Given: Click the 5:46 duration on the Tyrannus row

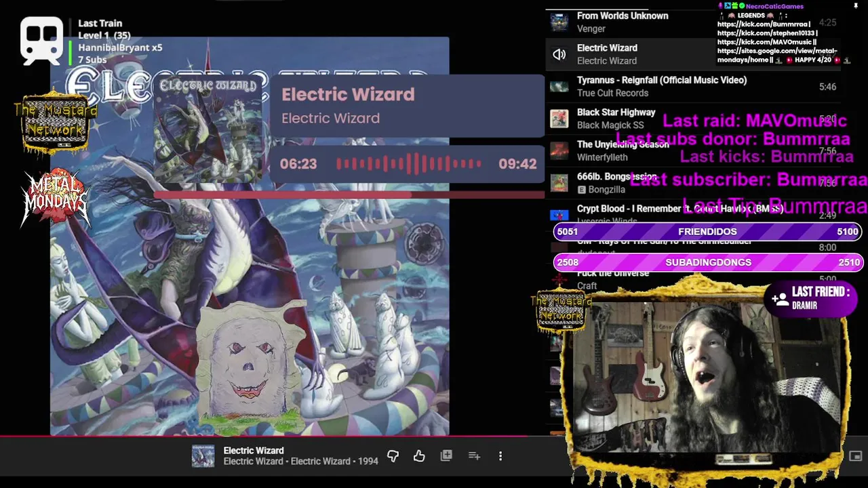Looking at the screenshot, I should point(827,87).
